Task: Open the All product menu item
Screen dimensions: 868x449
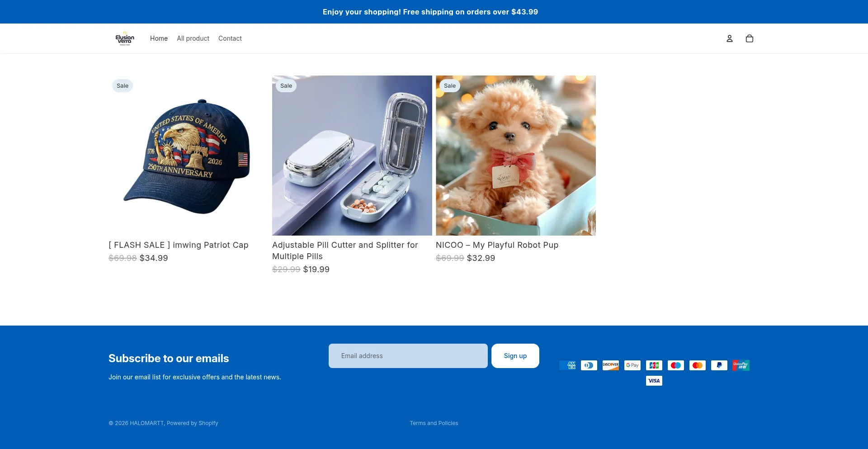Action: (193, 38)
